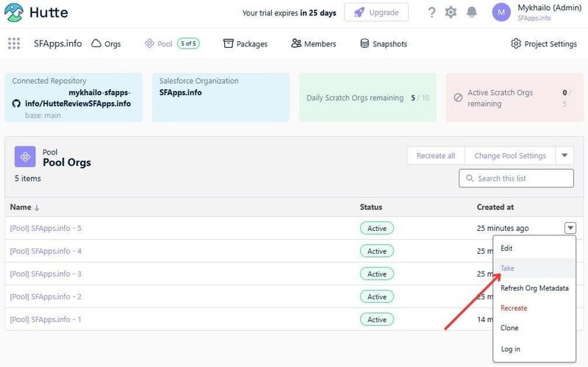Toggle row menu arrow for Pool 5
Viewport: 588px width, 367px height.
(570, 228)
